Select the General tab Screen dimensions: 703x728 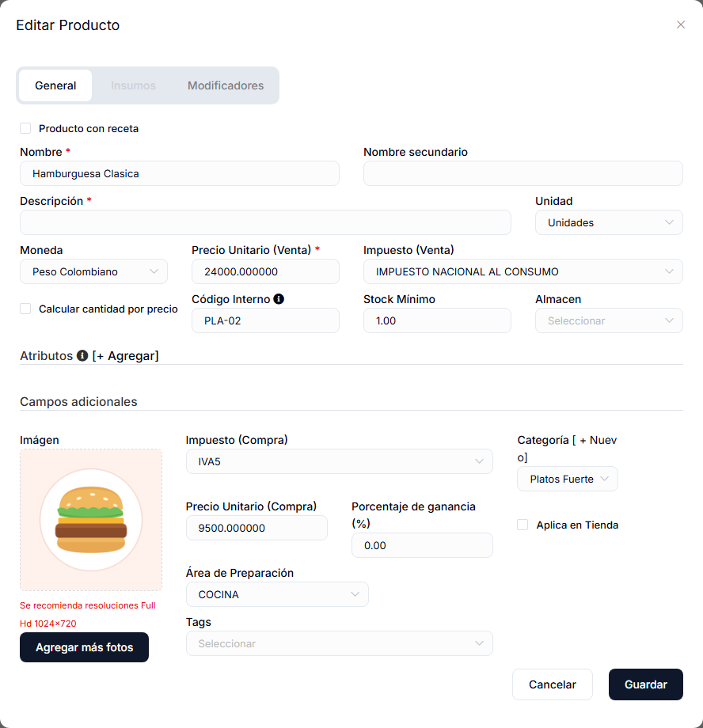click(x=55, y=85)
